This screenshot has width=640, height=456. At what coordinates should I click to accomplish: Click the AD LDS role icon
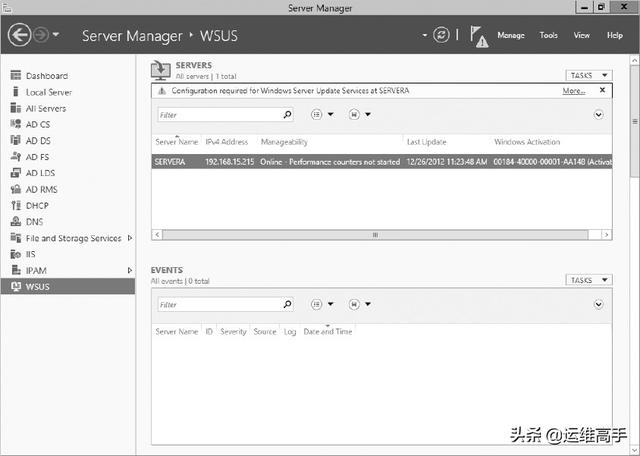click(16, 173)
